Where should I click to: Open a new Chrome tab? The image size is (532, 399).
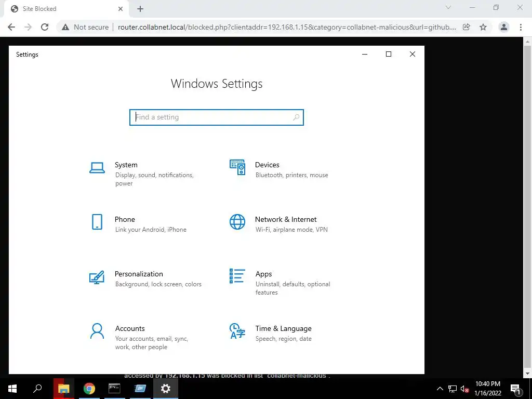click(140, 9)
